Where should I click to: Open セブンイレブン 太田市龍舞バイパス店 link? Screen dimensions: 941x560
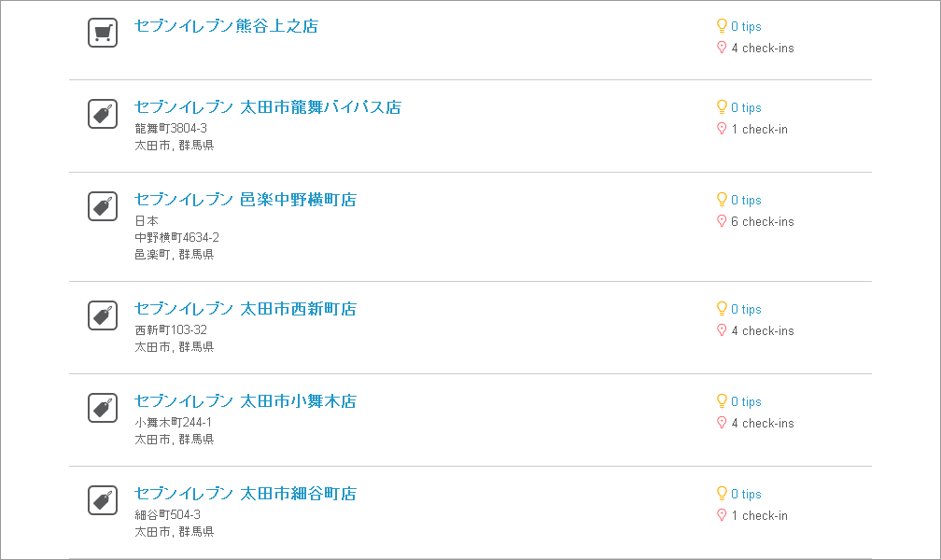click(x=268, y=106)
